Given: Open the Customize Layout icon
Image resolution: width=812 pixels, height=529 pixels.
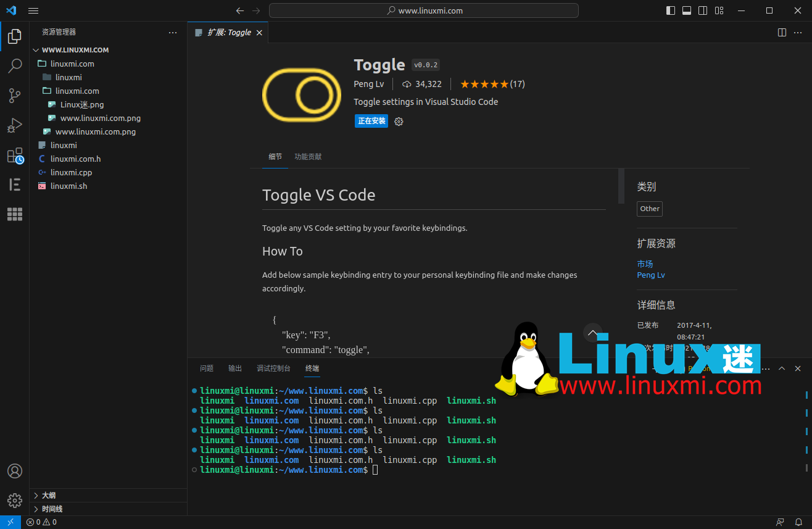Looking at the screenshot, I should coord(719,10).
